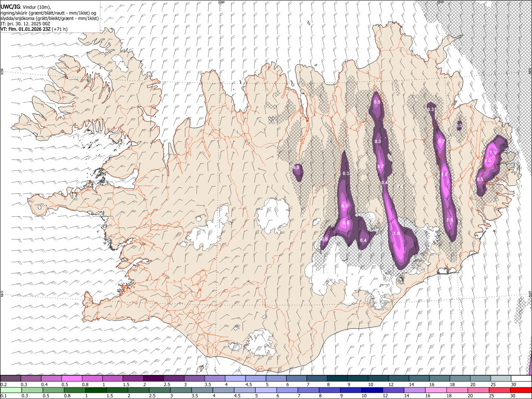Click the 'VT: Fim. 01.01.2026 23Z' valid time

click(x=26, y=29)
